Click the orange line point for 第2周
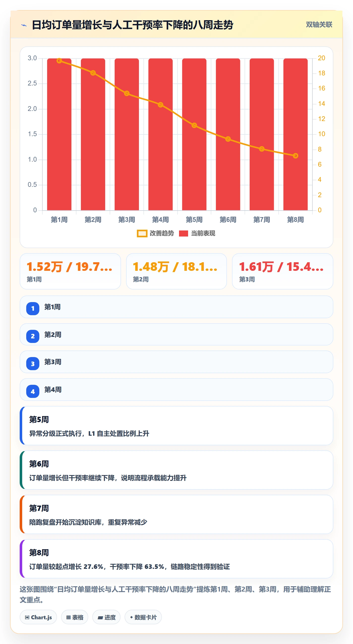Image resolution: width=353 pixels, height=644 pixels. (x=93, y=73)
